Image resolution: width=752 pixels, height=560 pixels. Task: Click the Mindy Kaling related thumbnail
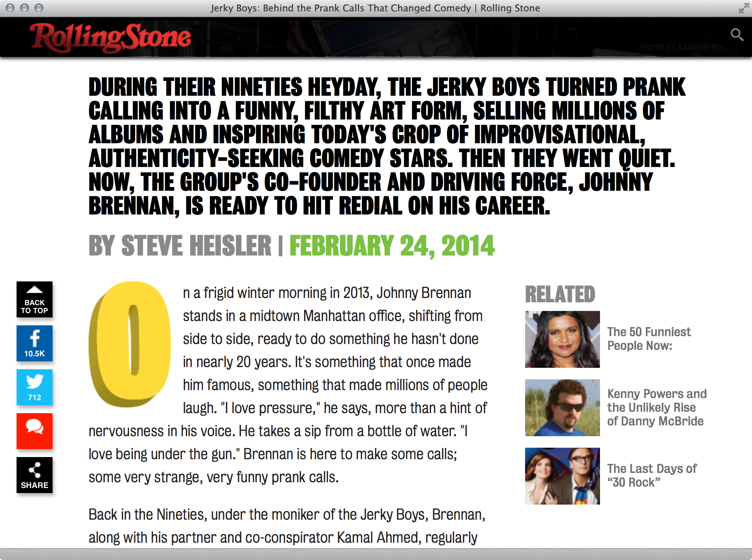tap(562, 339)
